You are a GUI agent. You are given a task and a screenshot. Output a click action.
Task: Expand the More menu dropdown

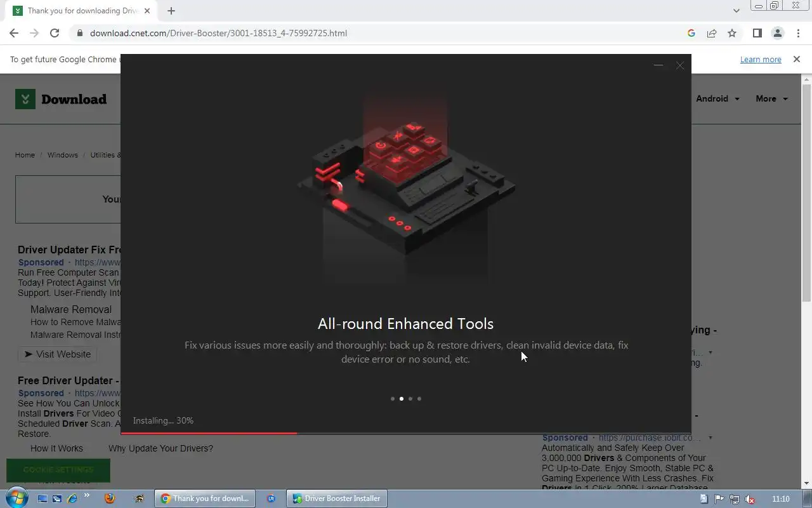[771, 98]
